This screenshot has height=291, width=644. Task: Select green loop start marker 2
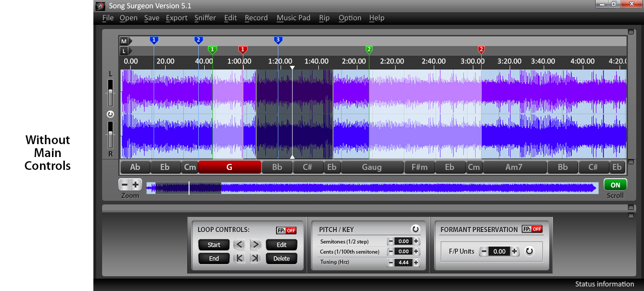coord(369,50)
